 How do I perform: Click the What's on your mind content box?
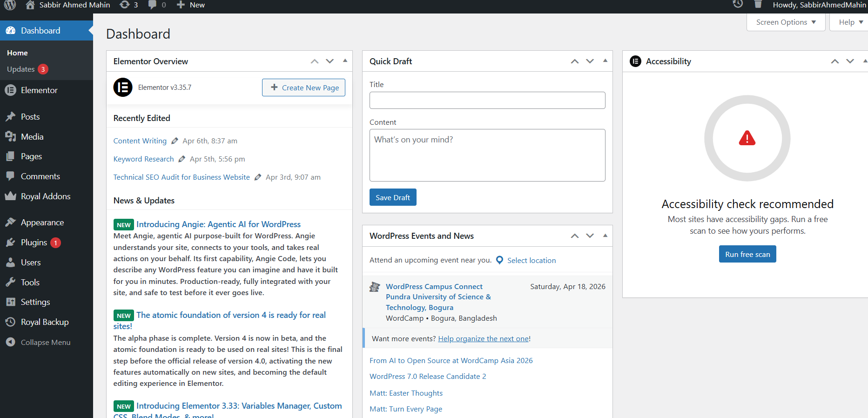487,155
